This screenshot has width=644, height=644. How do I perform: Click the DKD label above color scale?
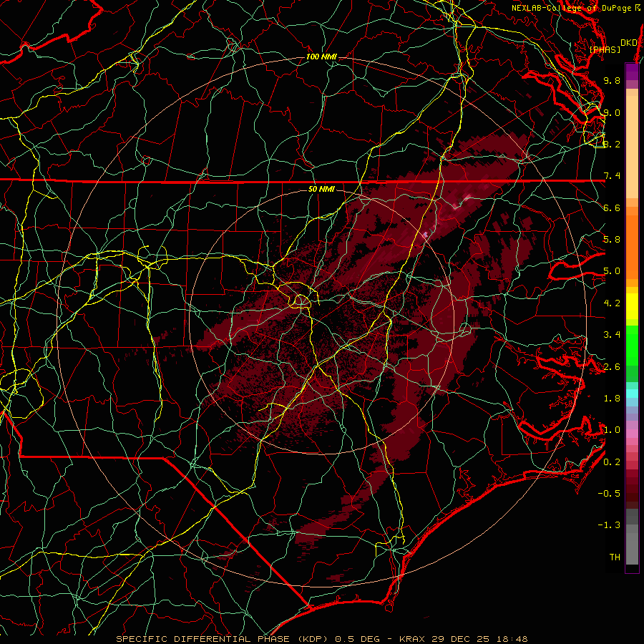coord(629,42)
